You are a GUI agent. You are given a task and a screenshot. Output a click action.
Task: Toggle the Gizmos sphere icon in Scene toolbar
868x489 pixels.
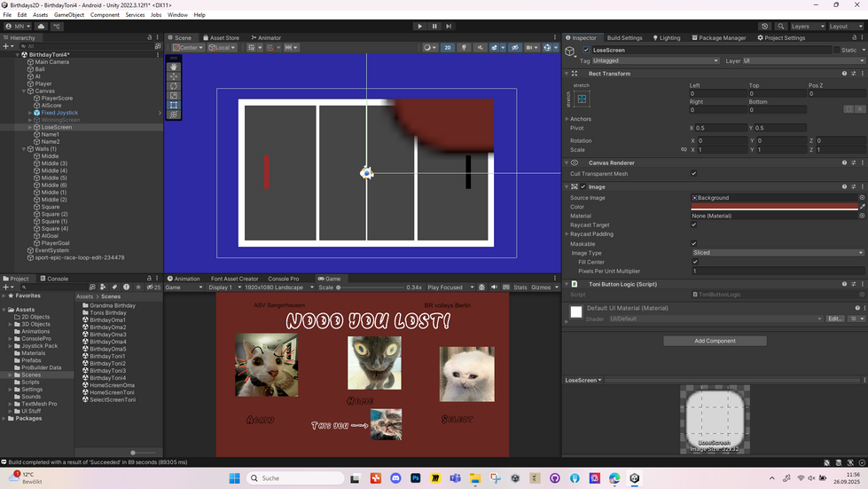[547, 48]
